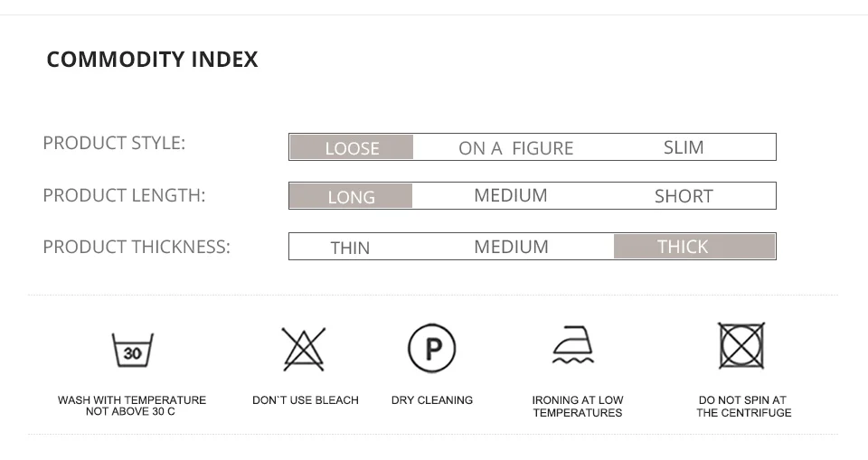Pick the SHORT product length option
The height and width of the screenshot is (460, 868).
click(684, 197)
